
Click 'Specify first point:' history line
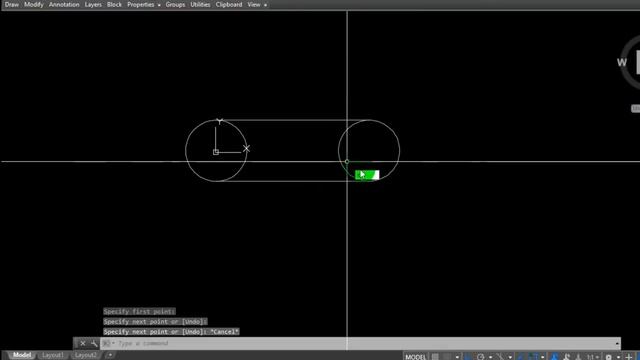point(139,311)
